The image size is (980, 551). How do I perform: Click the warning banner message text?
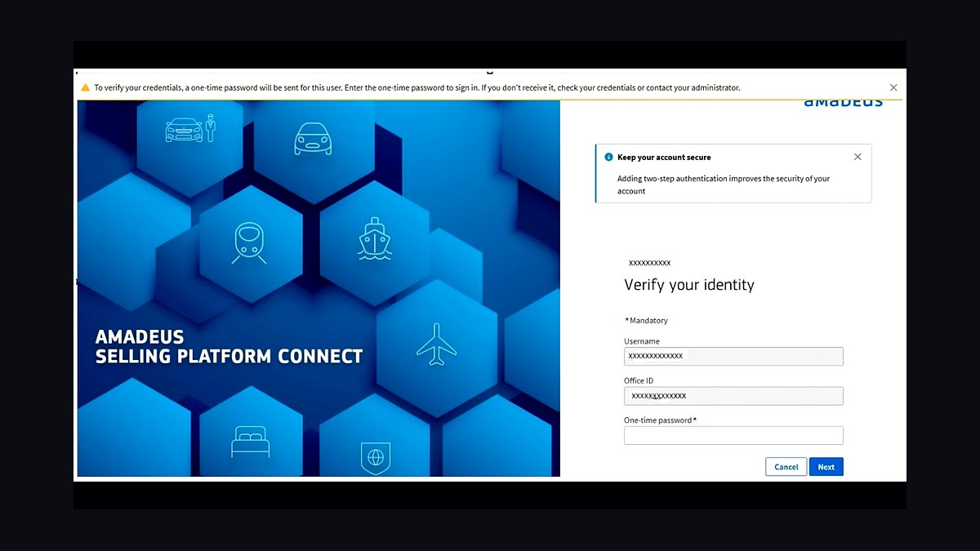point(417,87)
